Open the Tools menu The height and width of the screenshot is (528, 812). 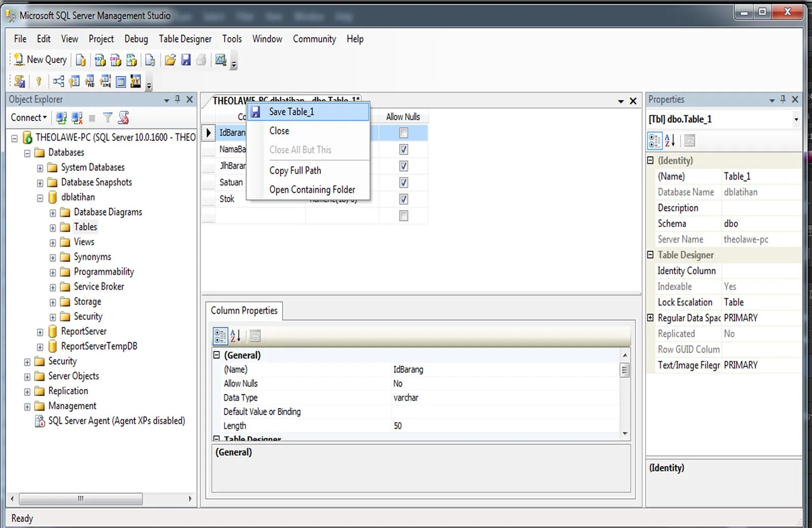click(x=232, y=39)
